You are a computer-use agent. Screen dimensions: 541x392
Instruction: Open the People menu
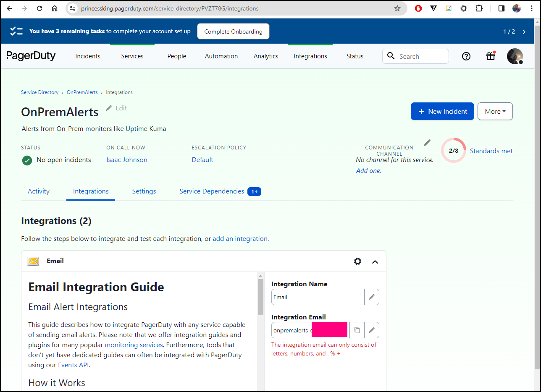point(177,56)
